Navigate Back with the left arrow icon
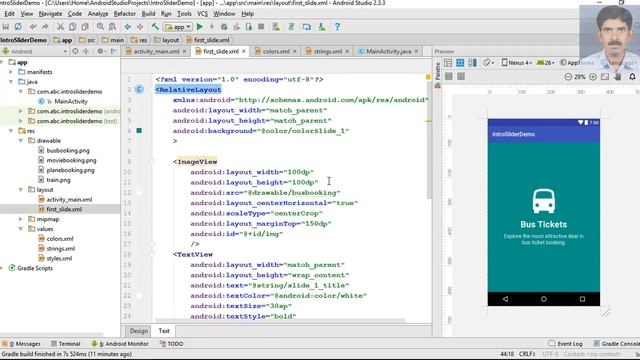The width and height of the screenshot is (640, 360). [128, 27]
